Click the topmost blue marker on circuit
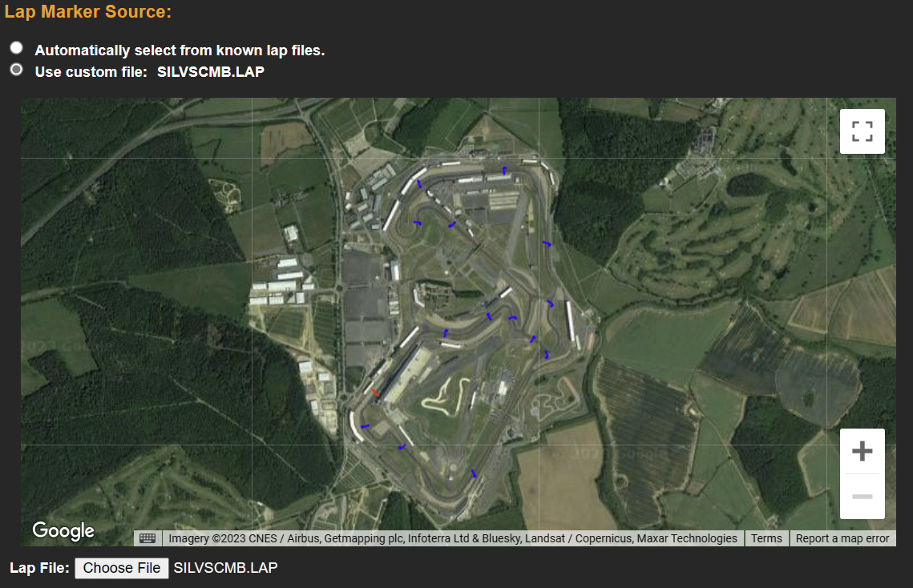The width and height of the screenshot is (913, 588). click(x=504, y=170)
